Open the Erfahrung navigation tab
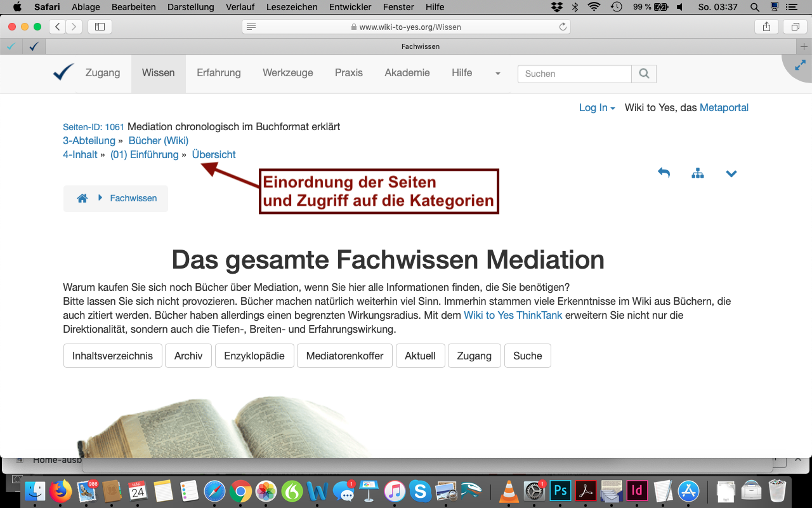The width and height of the screenshot is (812, 508). pyautogui.click(x=218, y=73)
